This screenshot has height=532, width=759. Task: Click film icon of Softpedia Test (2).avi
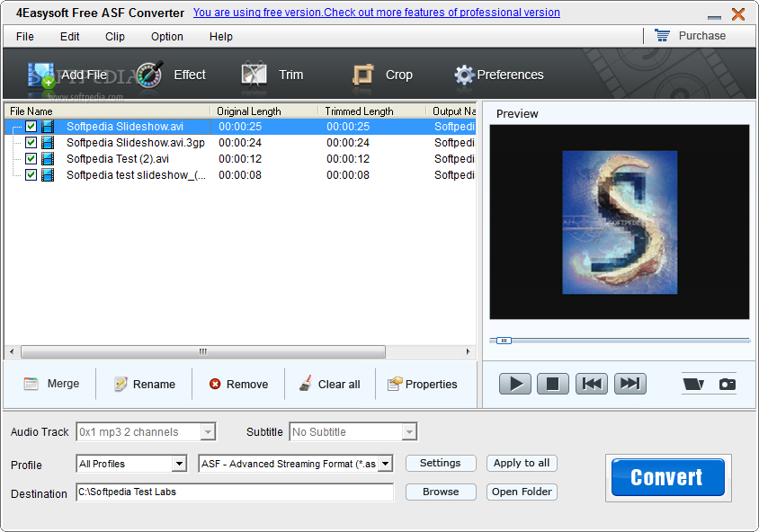point(48,159)
